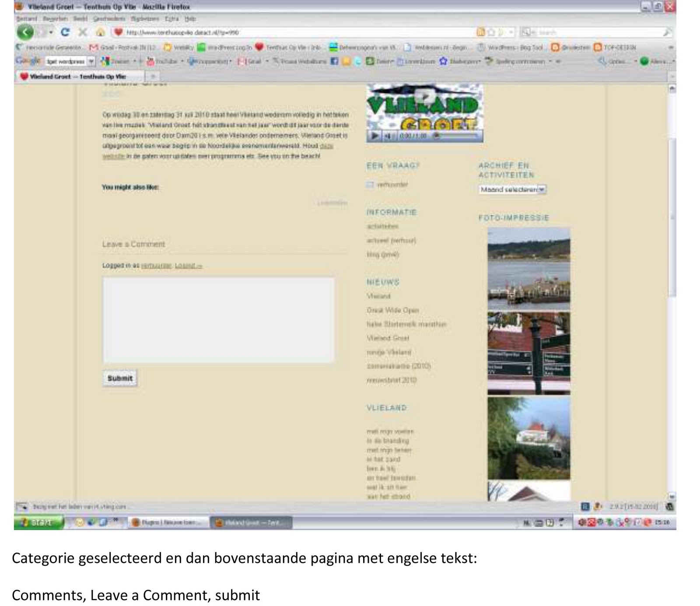This screenshot has height=606, width=700.
Task: Open the Opties wrench in Google toolbar
Action: pos(617,61)
